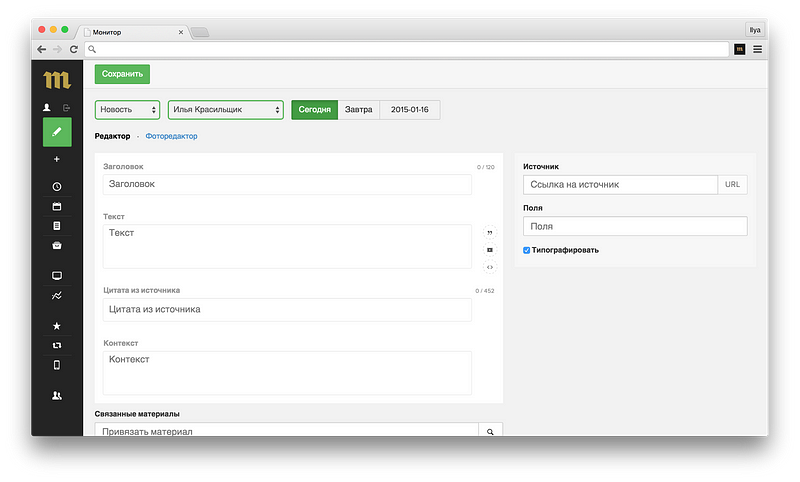The image size is (800, 482).
Task: Close the Монитор browser tab
Action: 181,32
